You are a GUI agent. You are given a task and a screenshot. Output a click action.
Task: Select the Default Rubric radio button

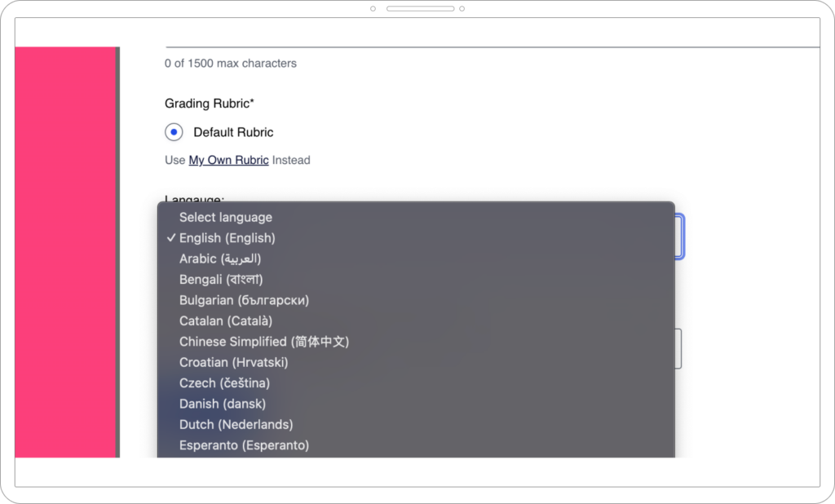point(173,131)
